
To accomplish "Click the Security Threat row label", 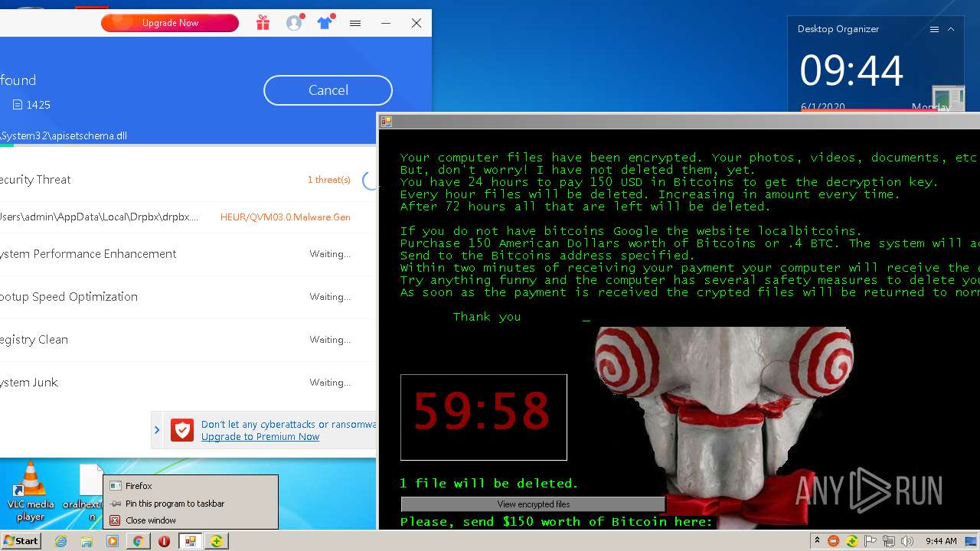I will click(35, 180).
